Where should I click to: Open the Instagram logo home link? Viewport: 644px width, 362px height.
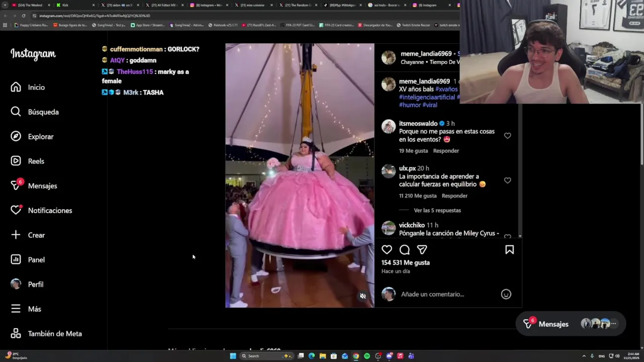tap(33, 54)
